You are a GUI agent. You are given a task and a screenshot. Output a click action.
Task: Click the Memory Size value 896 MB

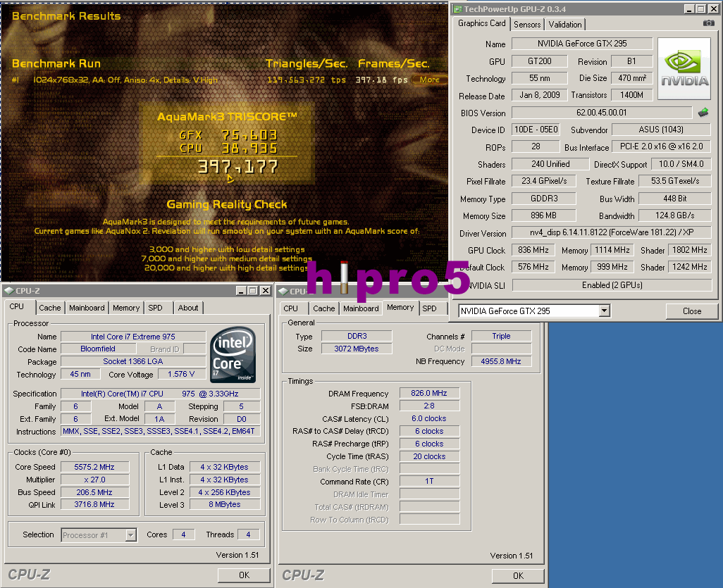tap(543, 215)
